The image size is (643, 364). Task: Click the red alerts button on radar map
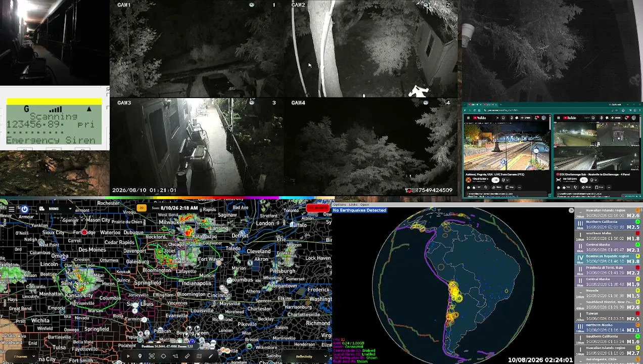pos(317,208)
